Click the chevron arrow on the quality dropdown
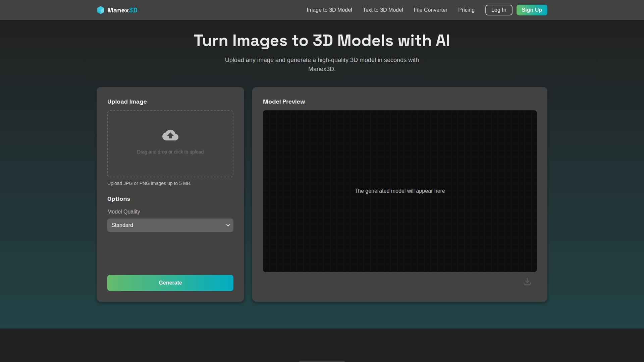This screenshot has height=362, width=644. [x=228, y=225]
